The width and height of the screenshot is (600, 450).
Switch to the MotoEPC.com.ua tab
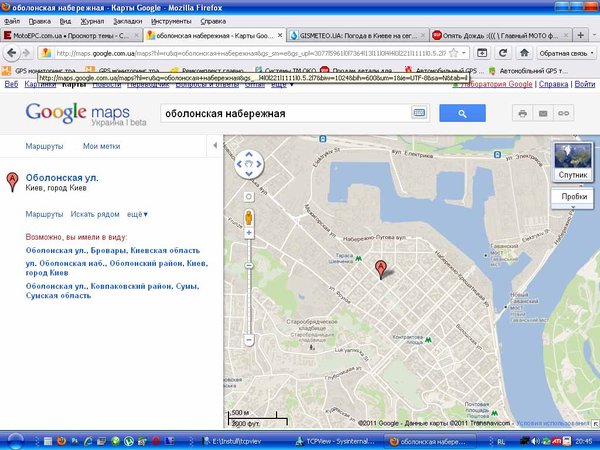pyautogui.click(x=71, y=36)
